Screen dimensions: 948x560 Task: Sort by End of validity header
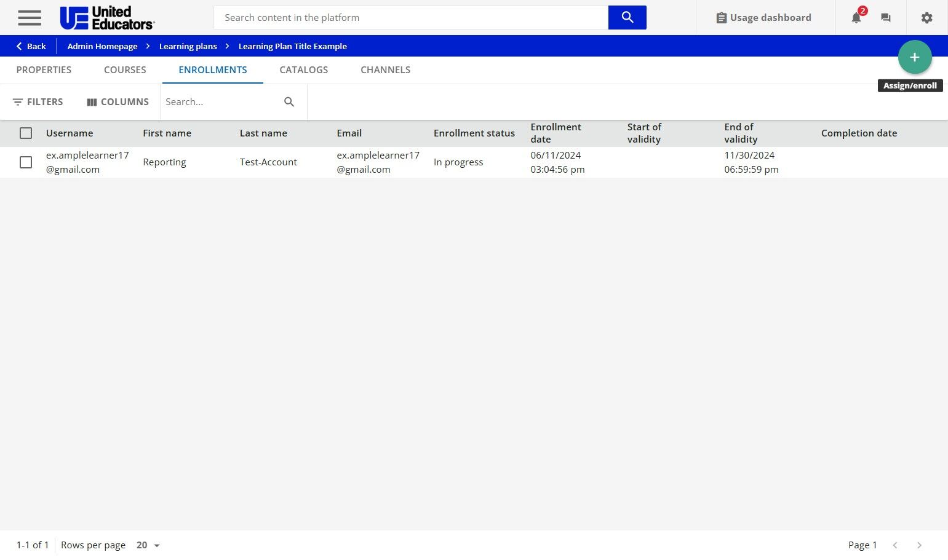point(741,133)
